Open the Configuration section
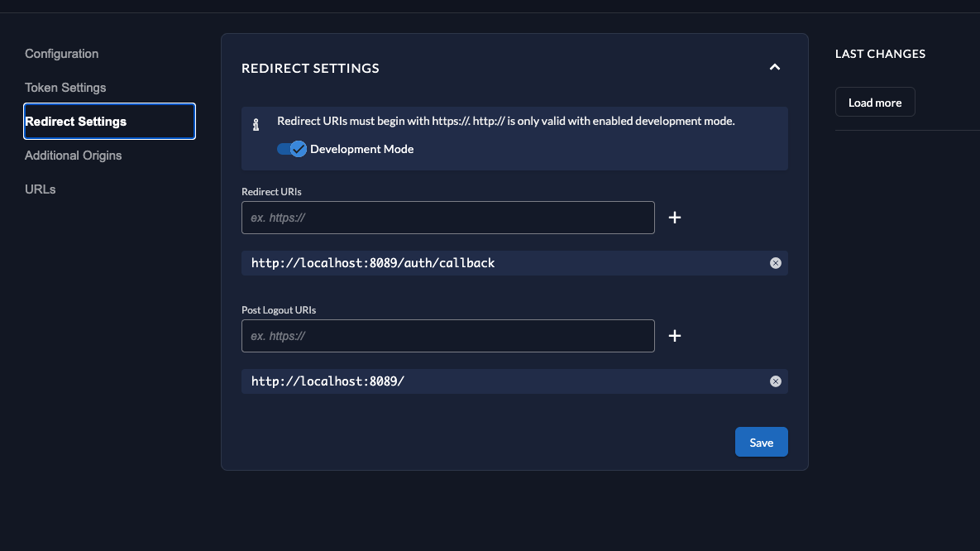This screenshot has height=551, width=980. coord(62,54)
